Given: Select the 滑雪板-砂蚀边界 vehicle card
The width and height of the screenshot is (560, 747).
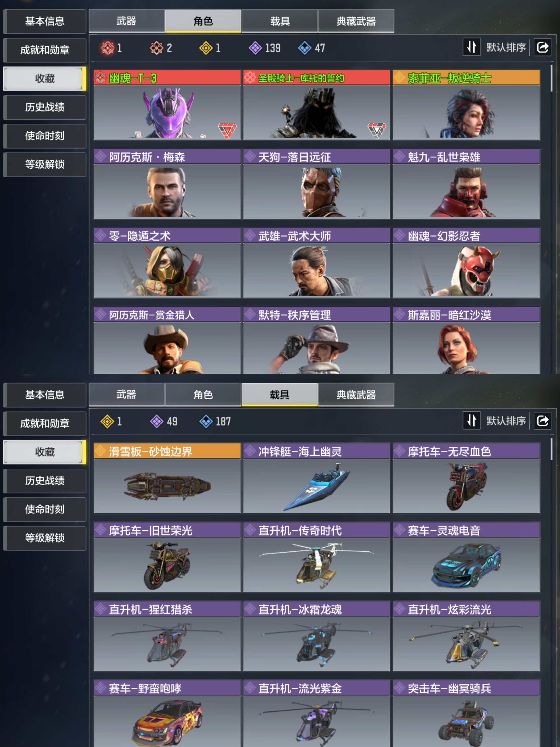Looking at the screenshot, I should (x=167, y=478).
